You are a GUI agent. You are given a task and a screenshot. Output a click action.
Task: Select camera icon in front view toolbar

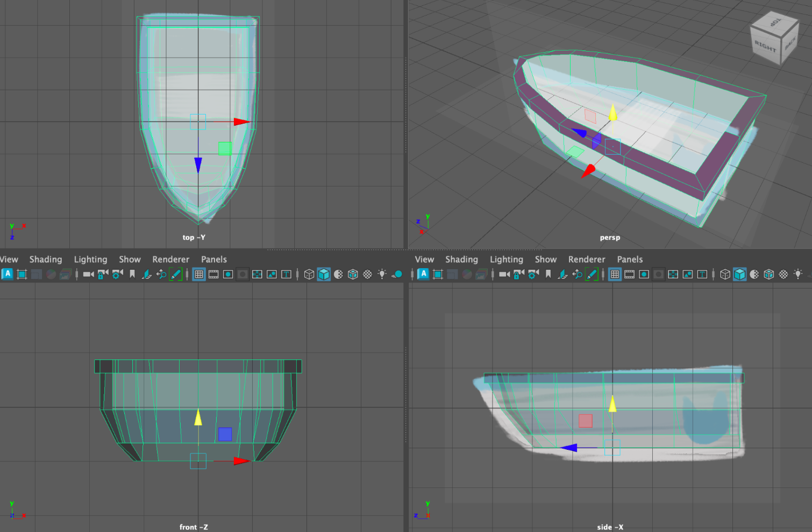pos(89,274)
